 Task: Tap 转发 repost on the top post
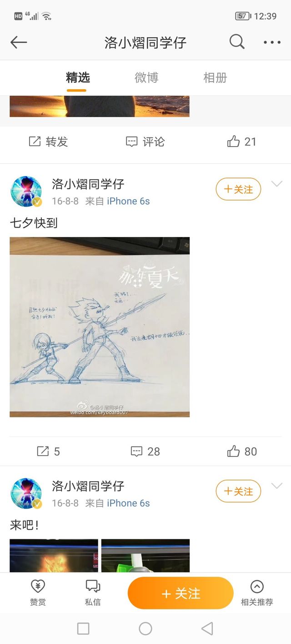pyautogui.click(x=48, y=142)
